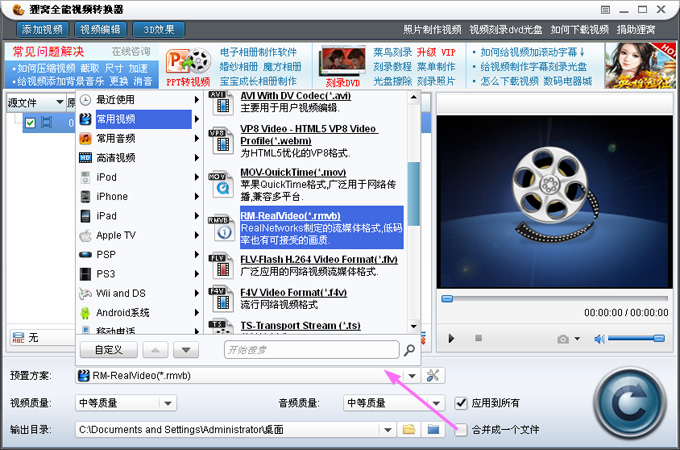Browse output folder with yellow folder icon
This screenshot has width=680, height=450.
point(409,430)
